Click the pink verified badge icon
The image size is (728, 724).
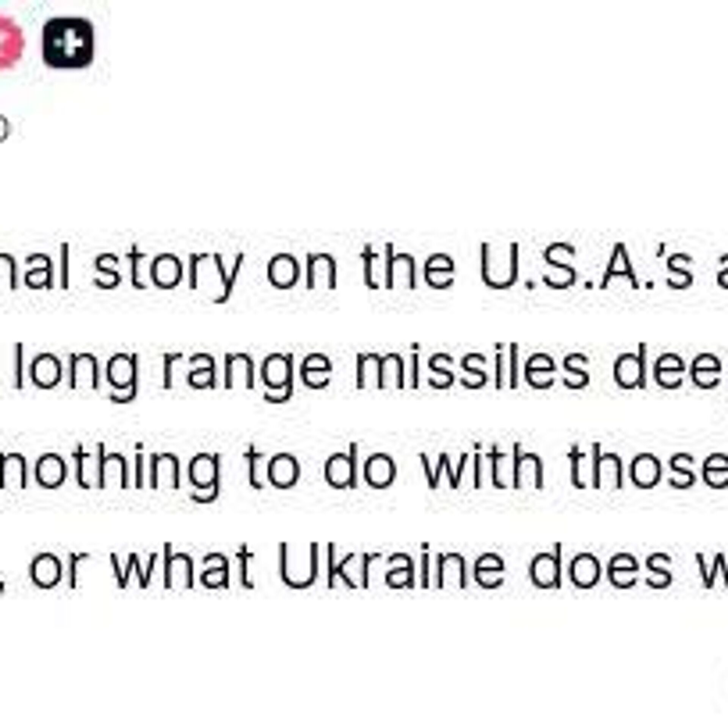(11, 44)
